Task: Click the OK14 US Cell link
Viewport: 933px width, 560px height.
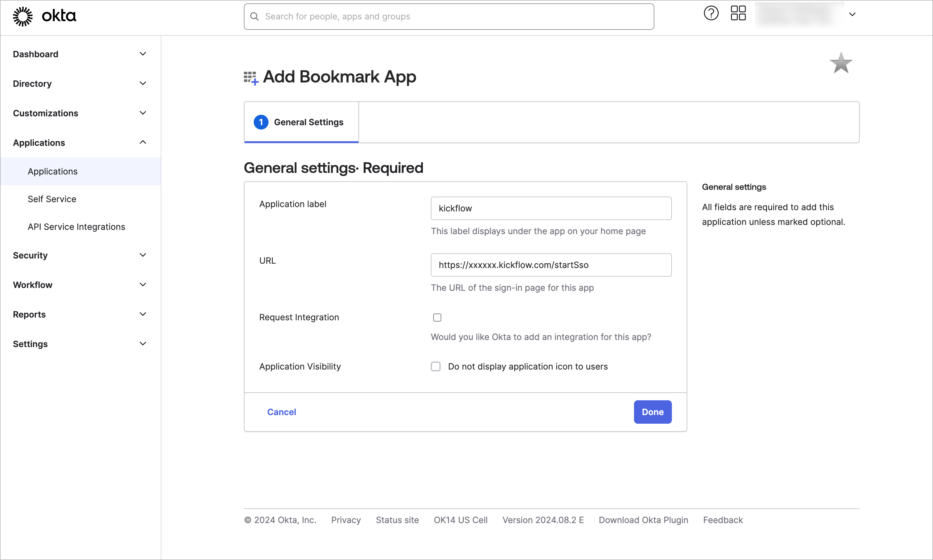Action: [x=461, y=520]
